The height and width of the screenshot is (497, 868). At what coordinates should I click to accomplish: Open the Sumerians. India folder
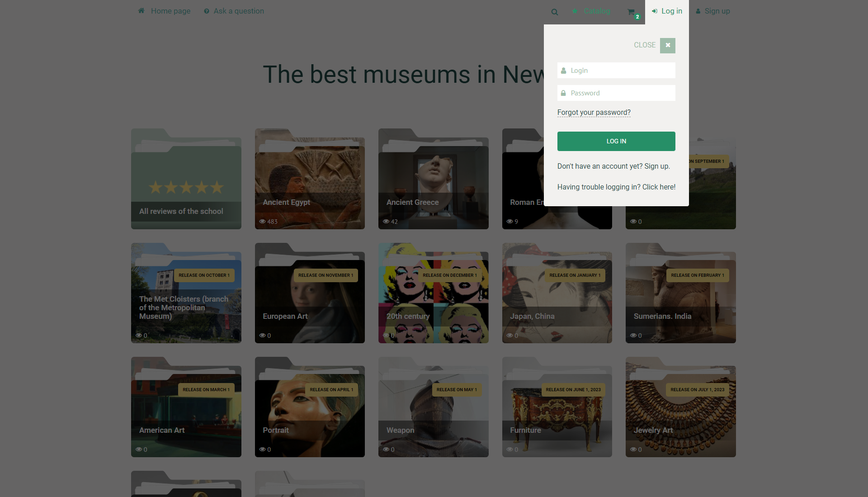(680, 293)
